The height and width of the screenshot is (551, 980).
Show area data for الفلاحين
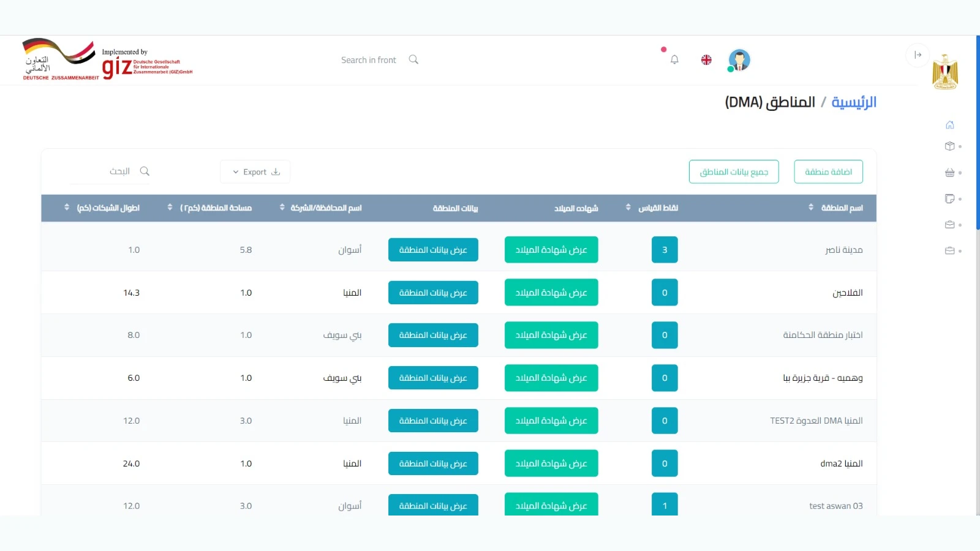(433, 293)
